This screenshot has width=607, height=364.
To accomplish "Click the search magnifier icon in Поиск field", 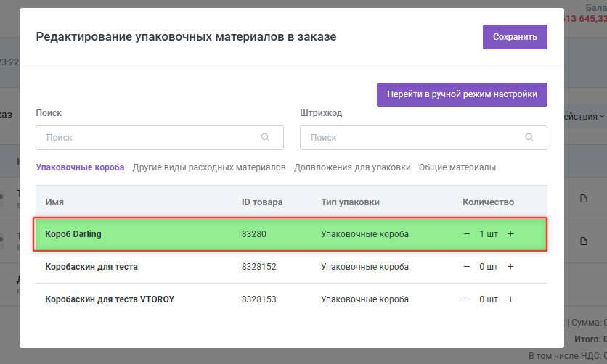I will pyautogui.click(x=266, y=137).
